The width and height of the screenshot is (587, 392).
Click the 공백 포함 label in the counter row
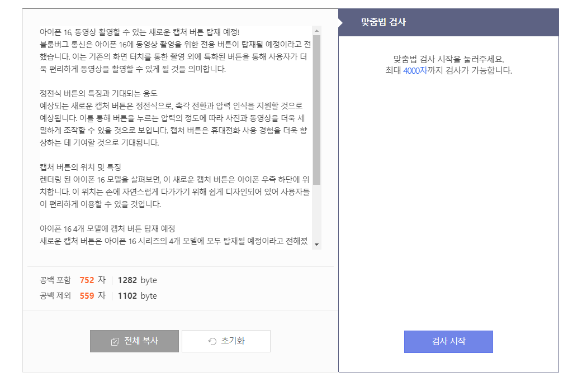click(x=56, y=280)
